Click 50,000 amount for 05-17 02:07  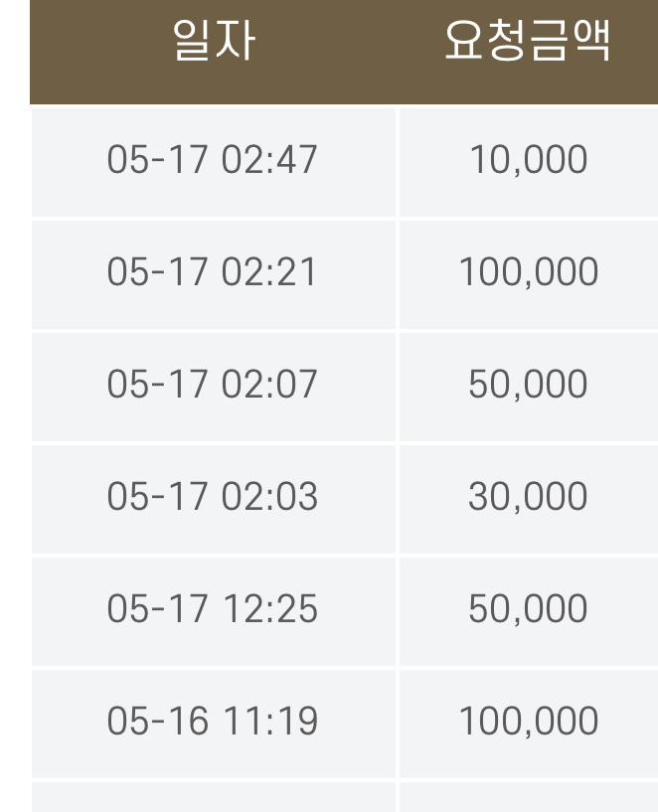coord(528,385)
